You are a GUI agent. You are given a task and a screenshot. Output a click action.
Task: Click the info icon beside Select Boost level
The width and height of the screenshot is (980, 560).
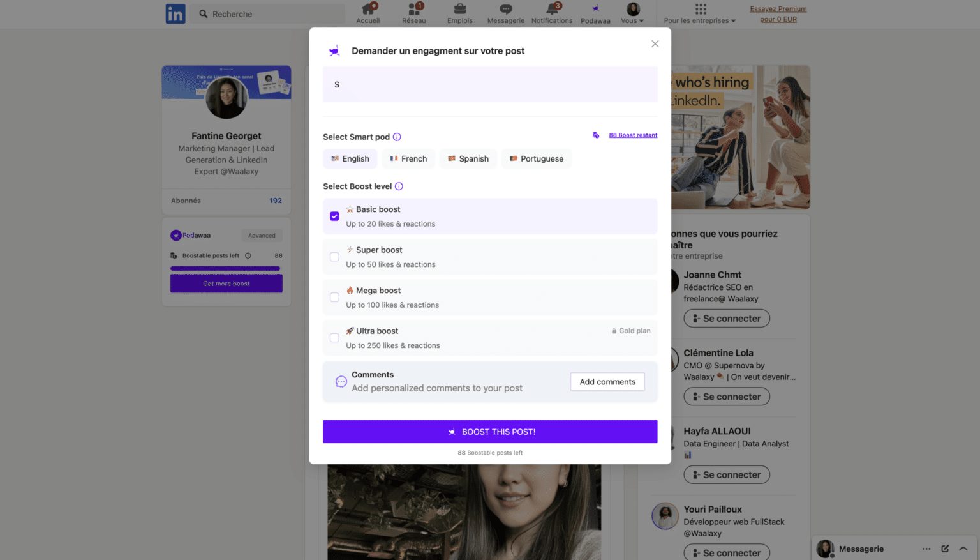pyautogui.click(x=399, y=186)
